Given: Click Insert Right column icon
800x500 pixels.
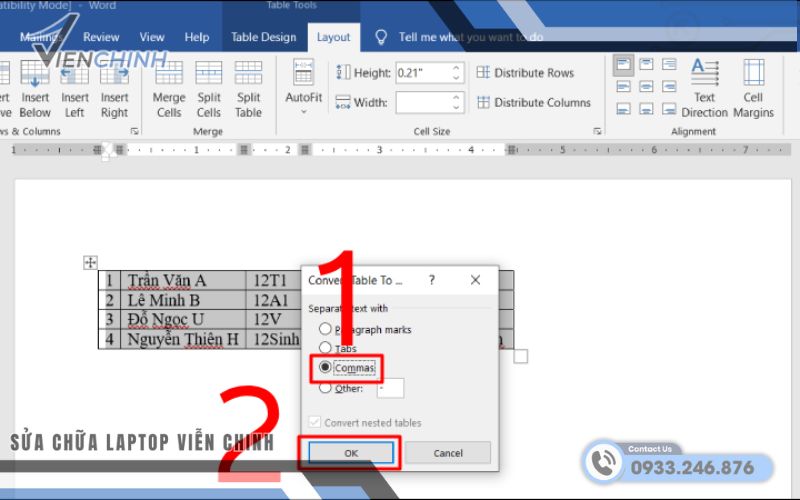Looking at the screenshot, I should point(114,73).
